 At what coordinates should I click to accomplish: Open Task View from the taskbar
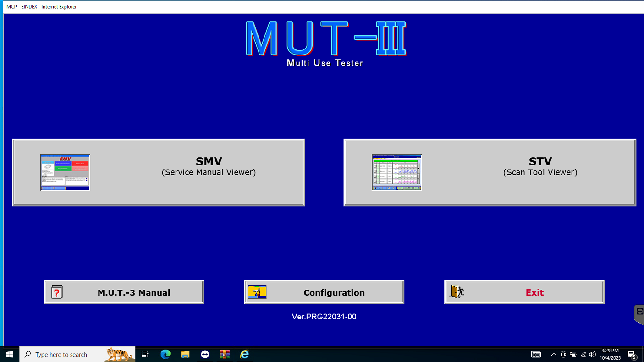(144, 354)
